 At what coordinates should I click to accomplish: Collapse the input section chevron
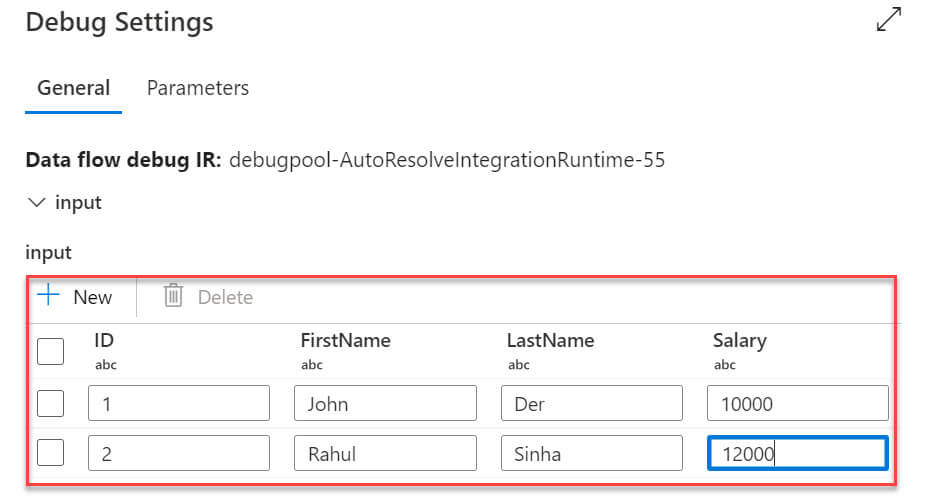coord(37,202)
